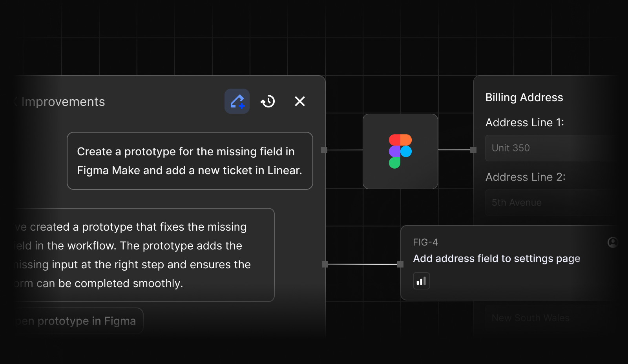Click connector handle on Billing Address panel edge
This screenshot has height=364, width=628.
473,150
